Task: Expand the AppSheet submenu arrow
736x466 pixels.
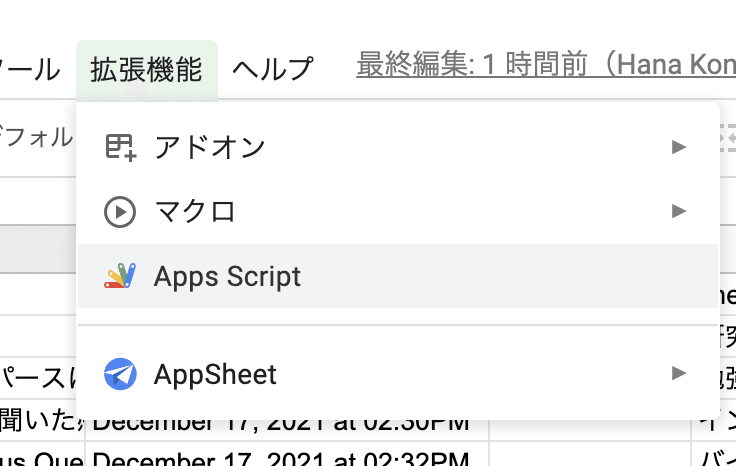Action: [679, 374]
